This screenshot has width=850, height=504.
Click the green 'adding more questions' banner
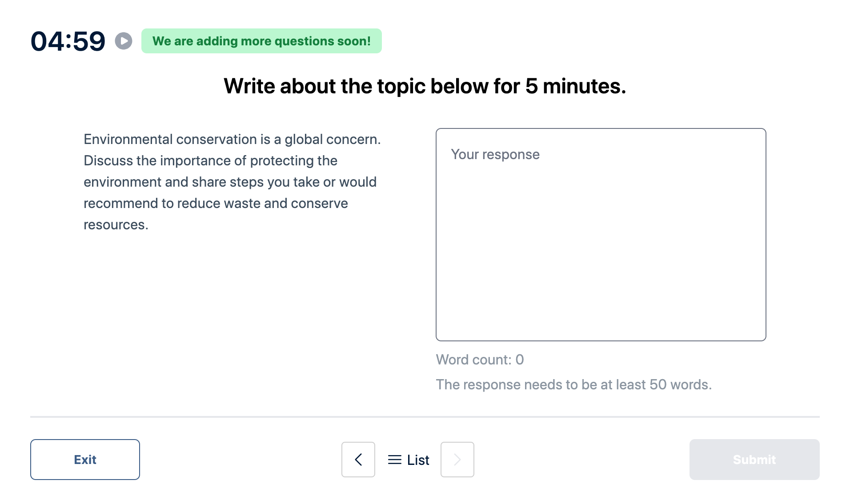coord(261,41)
